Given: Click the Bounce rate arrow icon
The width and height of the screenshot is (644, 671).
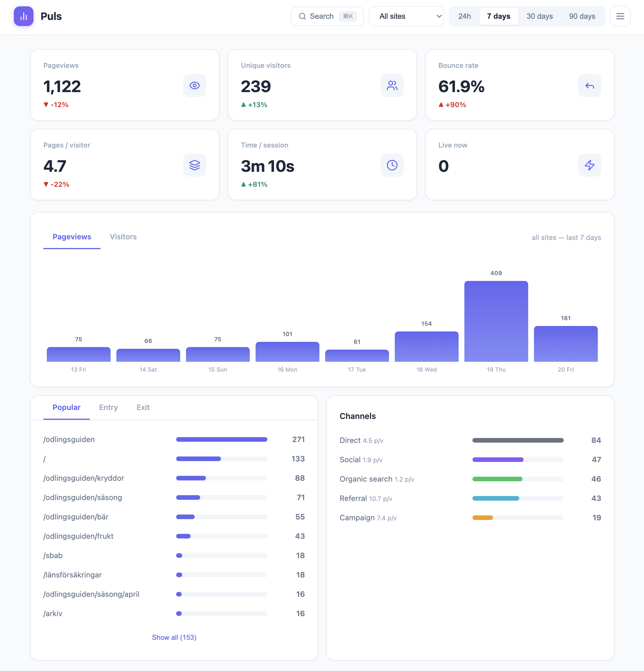Looking at the screenshot, I should coord(589,85).
